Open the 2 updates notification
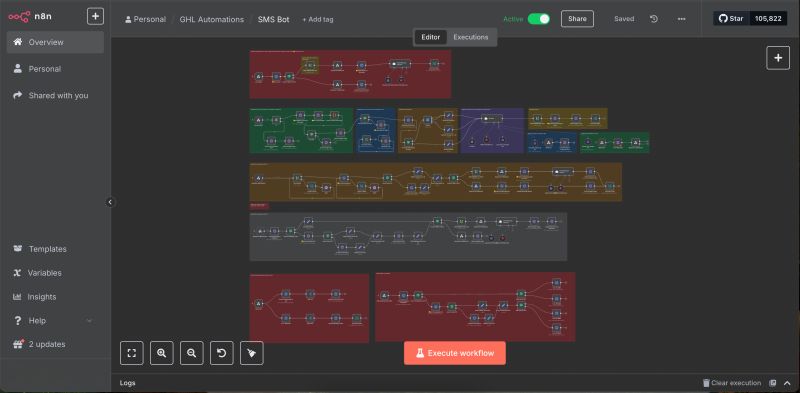Image resolution: width=800 pixels, height=393 pixels. (55, 345)
